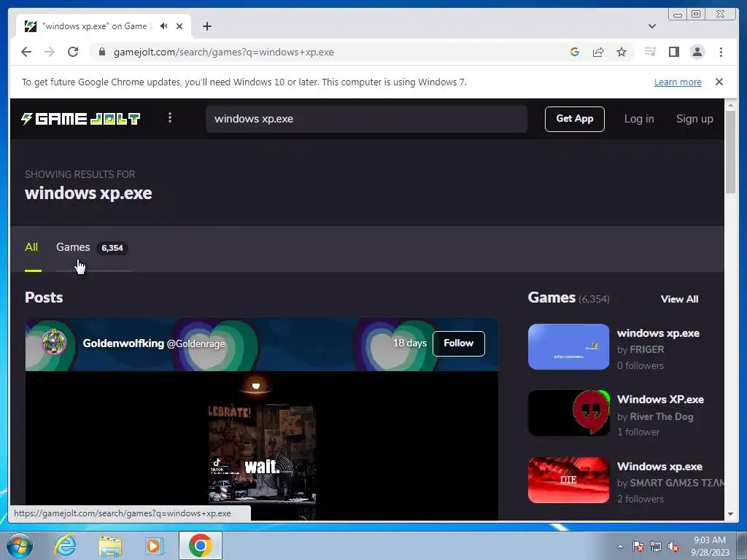Close the "windows xp.exe" browser tab
Viewport: 747px width, 560px height.
click(179, 26)
